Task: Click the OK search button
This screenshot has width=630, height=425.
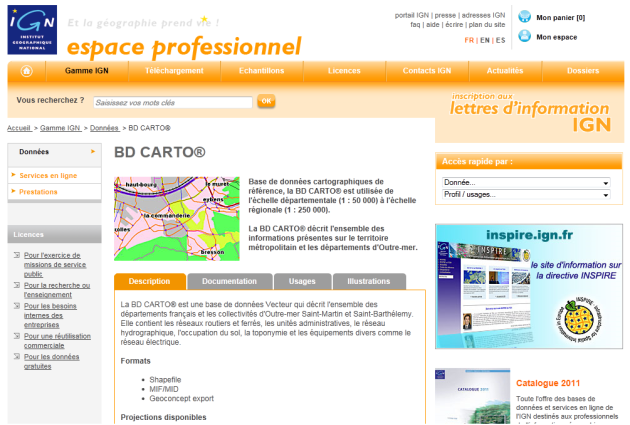Action: pyautogui.click(x=266, y=101)
